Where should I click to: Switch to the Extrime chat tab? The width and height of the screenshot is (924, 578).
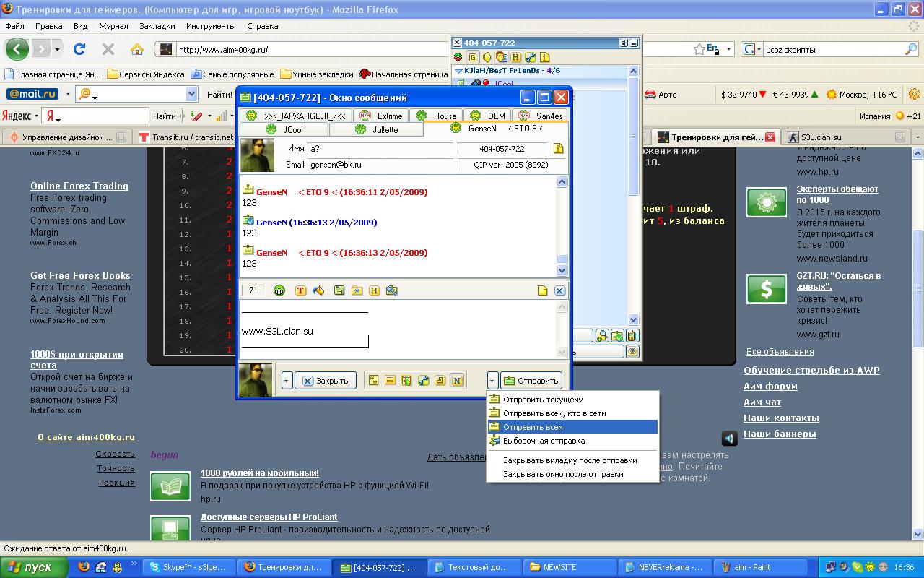(x=381, y=116)
